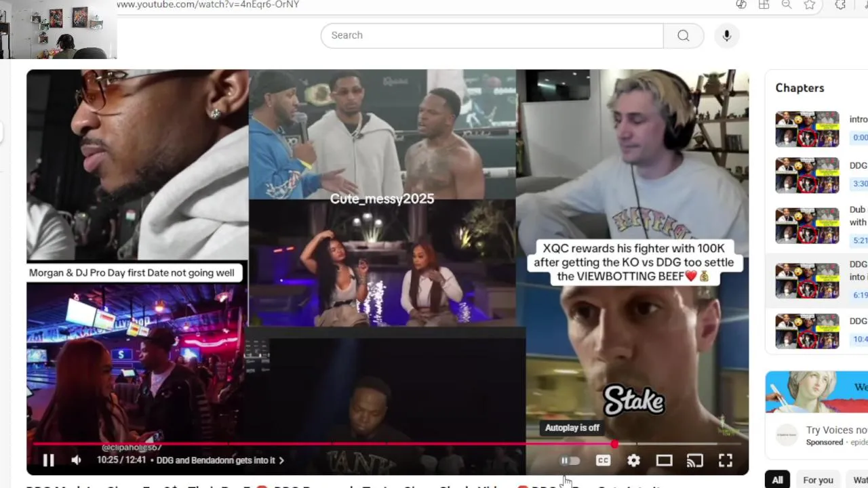Click the webcam overlay in the corner
The width and height of the screenshot is (868, 488).
[58, 29]
